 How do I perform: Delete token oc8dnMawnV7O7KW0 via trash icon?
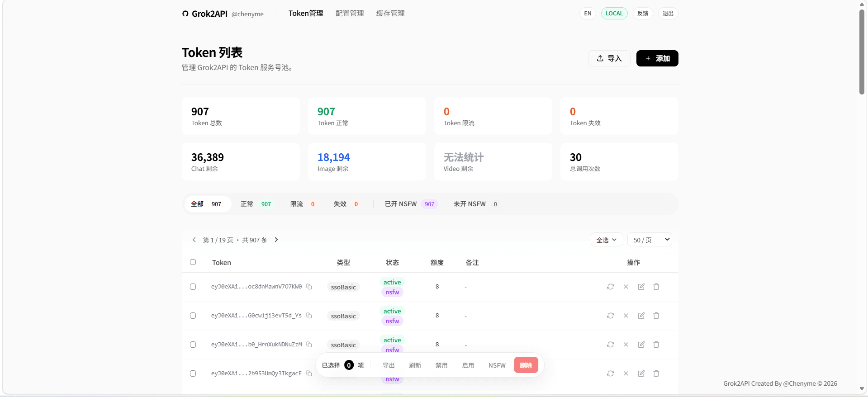click(656, 287)
